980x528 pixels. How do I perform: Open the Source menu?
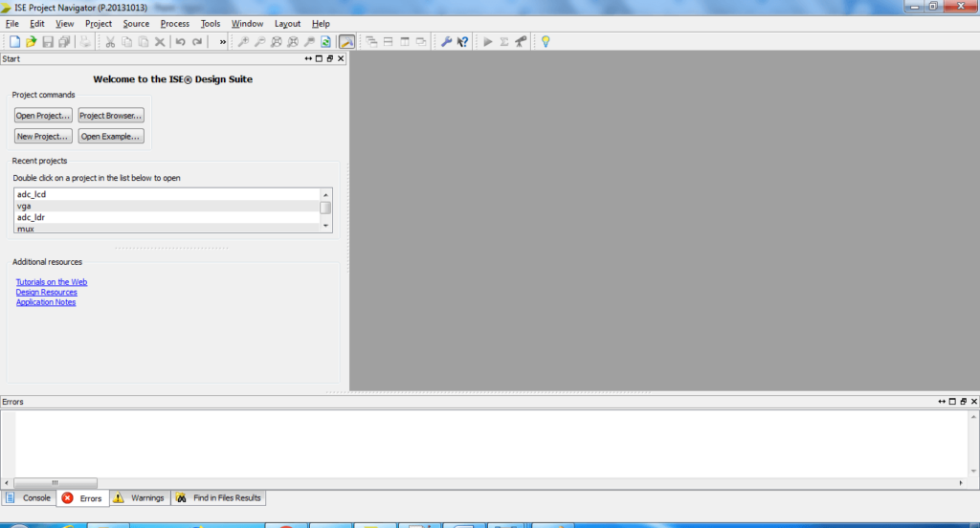136,24
